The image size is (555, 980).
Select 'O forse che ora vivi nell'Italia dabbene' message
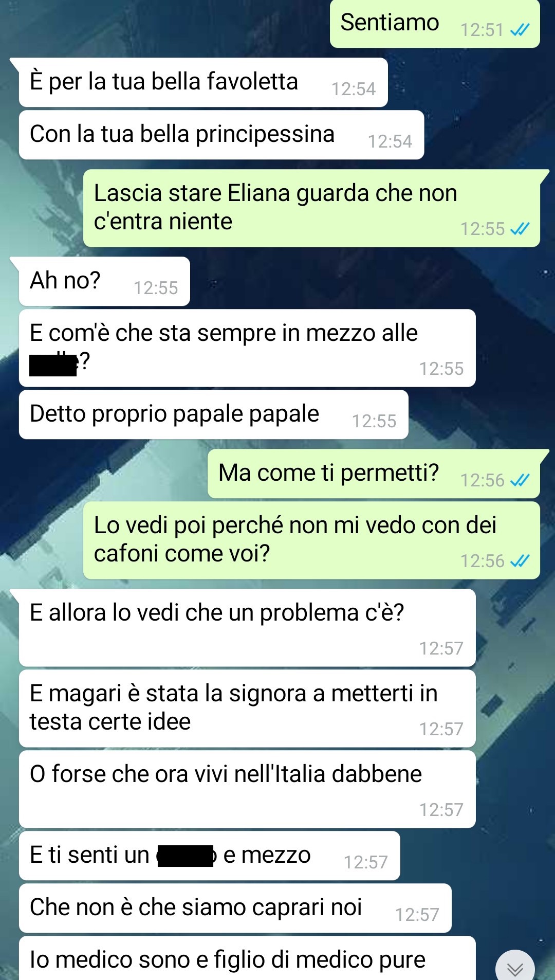pos(247,789)
